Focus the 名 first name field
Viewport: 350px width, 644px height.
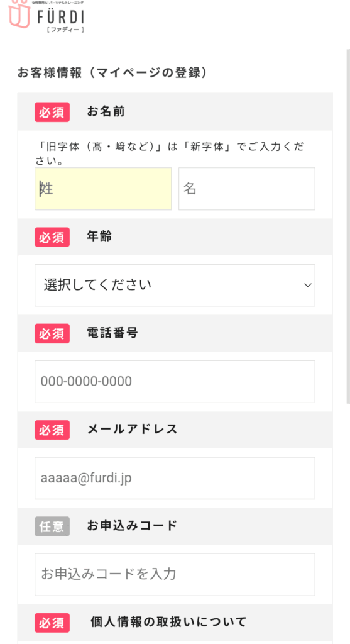point(247,189)
